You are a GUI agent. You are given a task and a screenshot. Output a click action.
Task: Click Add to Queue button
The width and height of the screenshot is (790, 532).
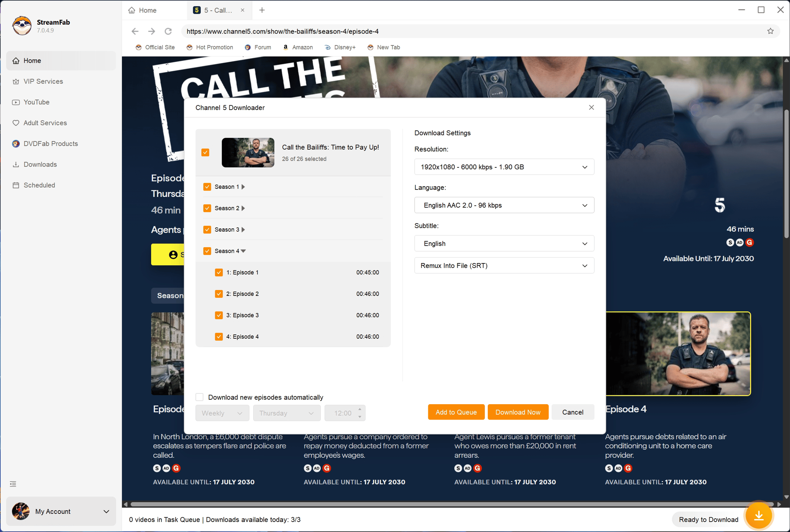456,412
